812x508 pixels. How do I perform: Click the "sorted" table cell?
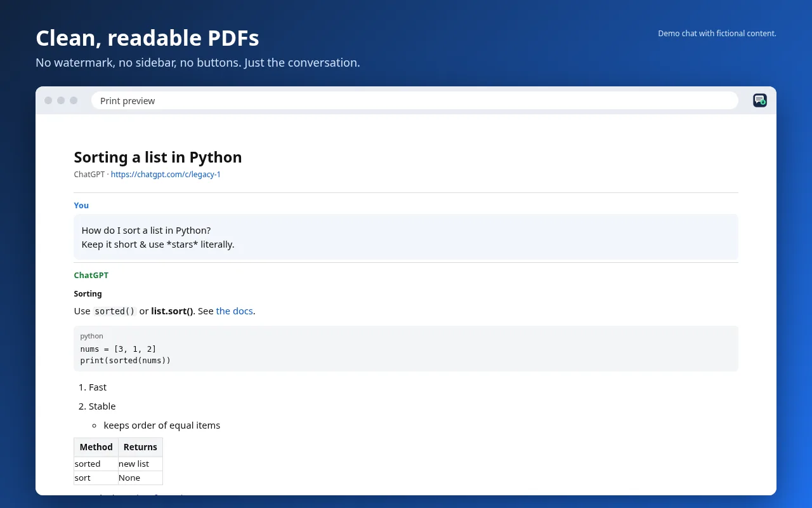pos(96,464)
